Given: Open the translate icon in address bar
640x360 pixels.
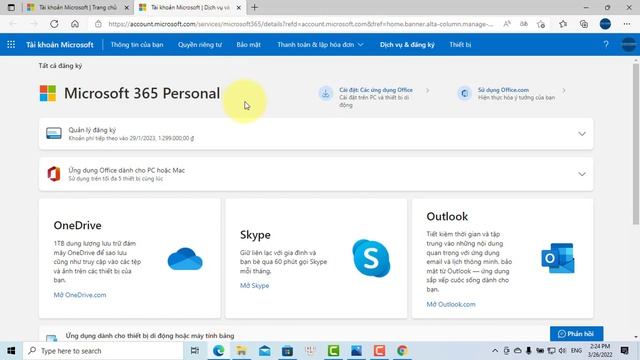Looking at the screenshot, I should click(x=524, y=24).
